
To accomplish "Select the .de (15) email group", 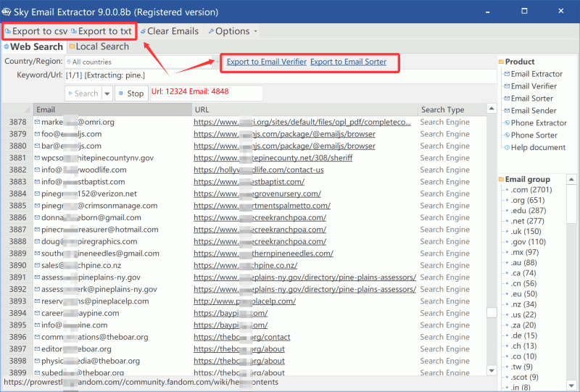I will pos(523,335).
